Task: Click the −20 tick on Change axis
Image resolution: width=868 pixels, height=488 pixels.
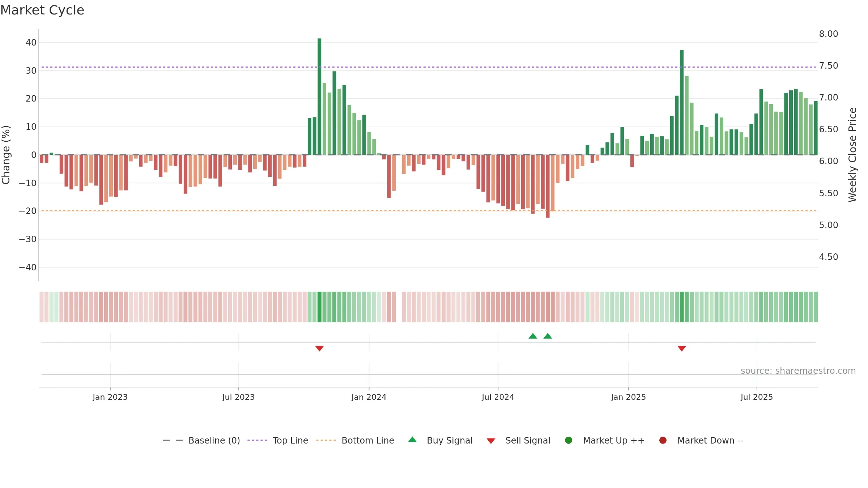Action: pos(28,211)
